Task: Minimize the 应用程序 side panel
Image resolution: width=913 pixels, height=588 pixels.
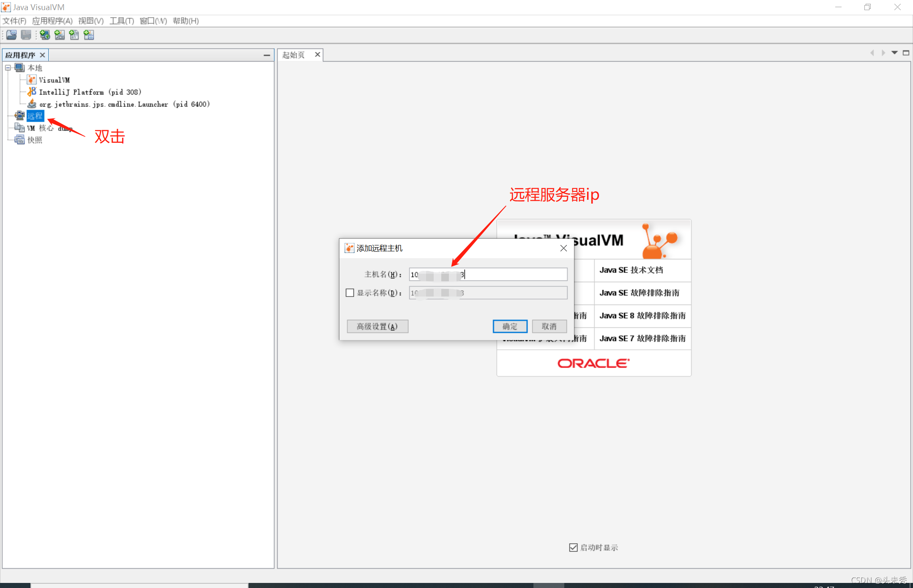Action: [267, 55]
